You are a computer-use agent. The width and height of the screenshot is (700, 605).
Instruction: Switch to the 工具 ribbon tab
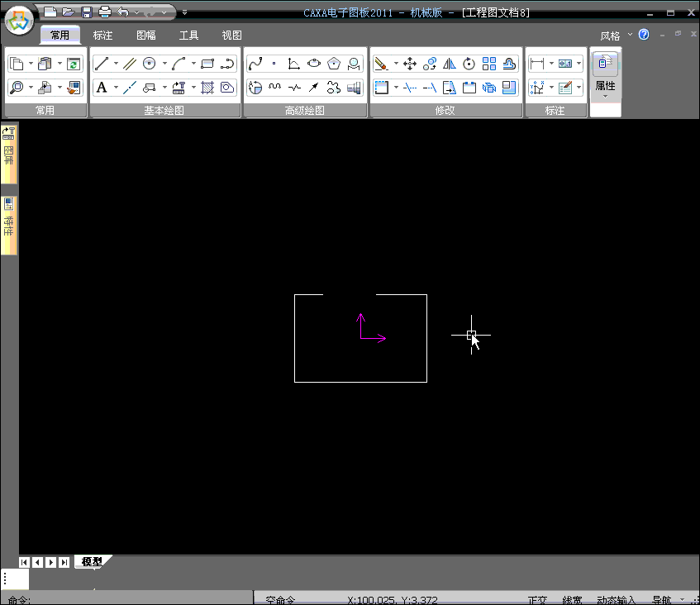tap(188, 36)
